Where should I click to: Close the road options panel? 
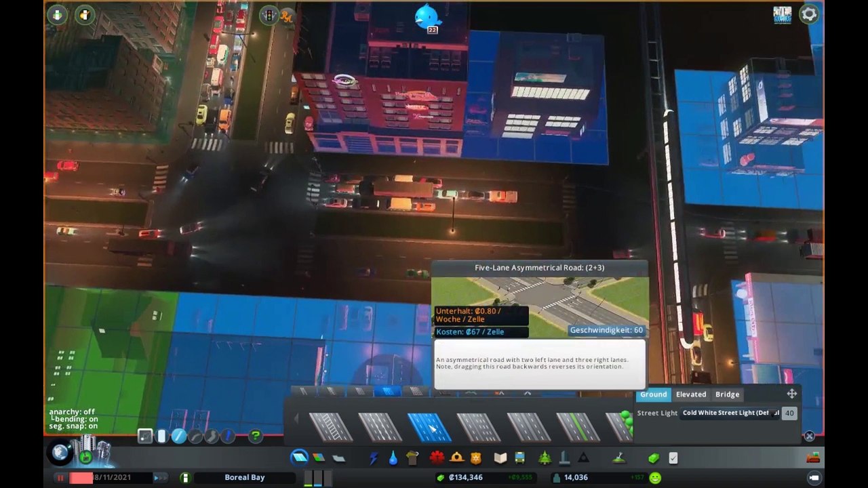pos(810,436)
